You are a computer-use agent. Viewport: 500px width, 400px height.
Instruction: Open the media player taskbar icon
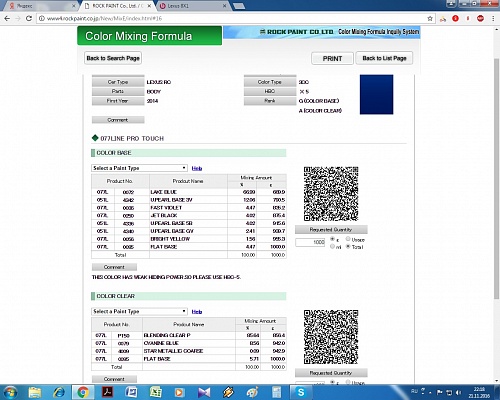(x=179, y=392)
